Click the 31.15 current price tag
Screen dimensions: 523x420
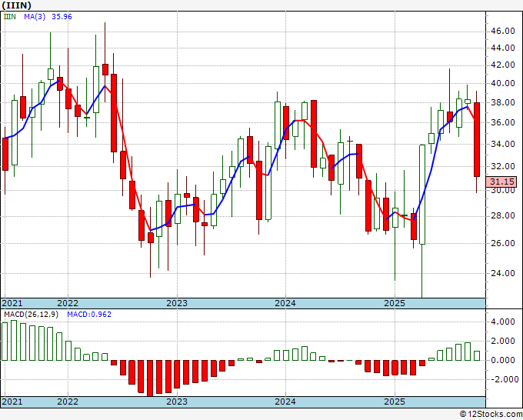coord(502,182)
